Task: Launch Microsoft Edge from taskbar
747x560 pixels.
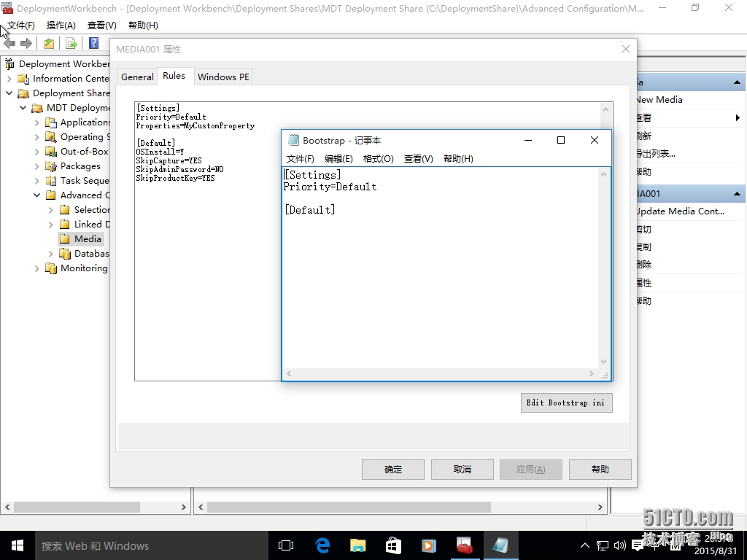Action: (x=322, y=545)
